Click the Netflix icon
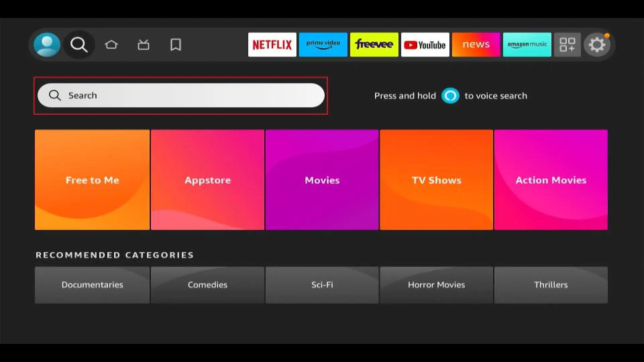This screenshot has height=362, width=644. tap(272, 44)
